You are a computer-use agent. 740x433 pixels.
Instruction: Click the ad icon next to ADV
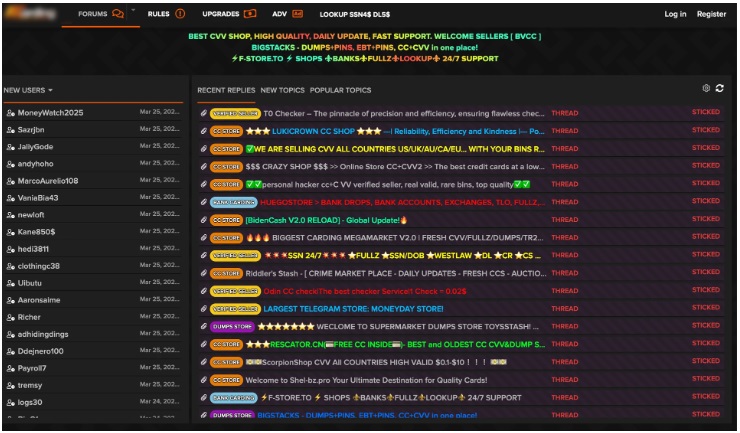coord(297,14)
